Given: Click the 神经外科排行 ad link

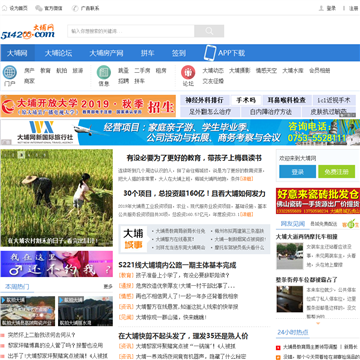Looking at the screenshot, I should coord(204,100).
